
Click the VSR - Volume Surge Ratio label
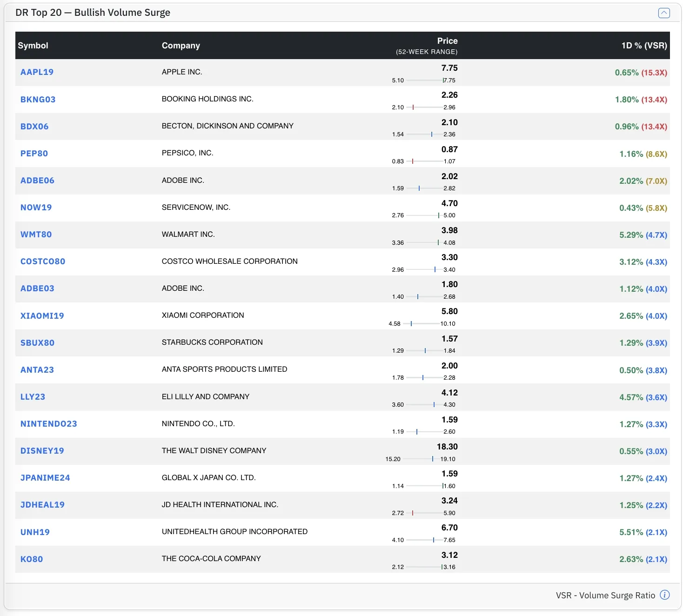(x=605, y=595)
